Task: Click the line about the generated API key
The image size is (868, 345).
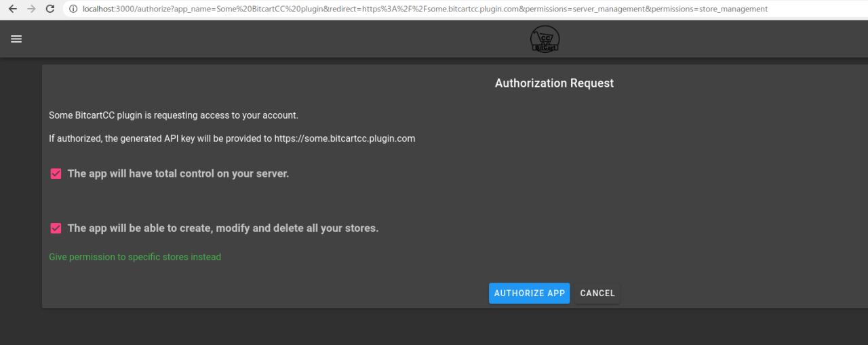Action: click(232, 138)
